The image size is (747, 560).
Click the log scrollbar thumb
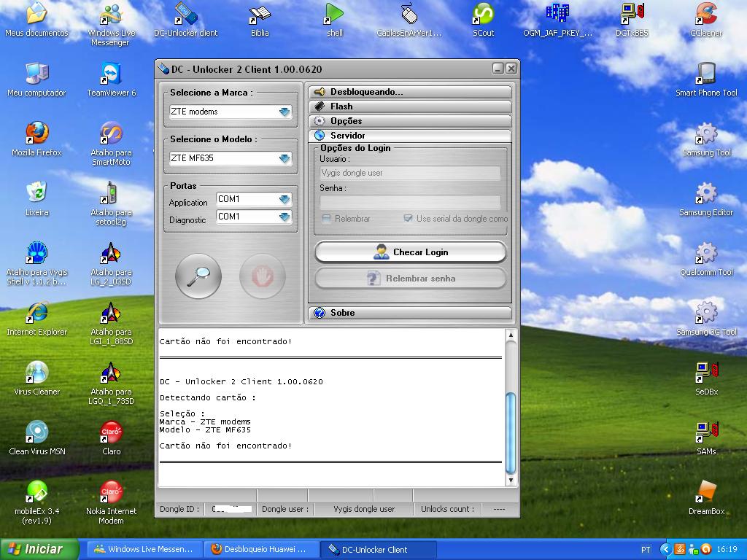(510, 432)
